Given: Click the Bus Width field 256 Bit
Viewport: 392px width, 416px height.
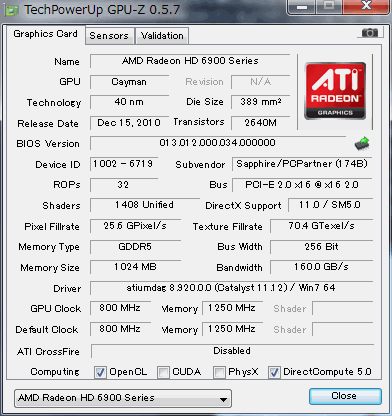Looking at the screenshot, I should pos(321,247).
